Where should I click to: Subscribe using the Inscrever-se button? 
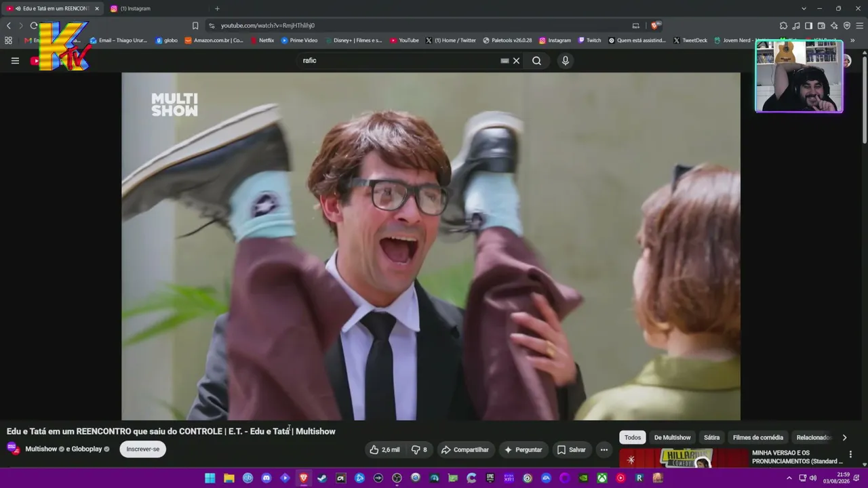pyautogui.click(x=142, y=449)
